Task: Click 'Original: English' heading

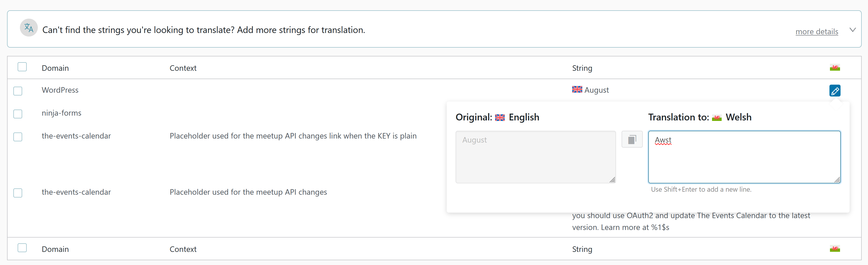Action: [x=497, y=117]
